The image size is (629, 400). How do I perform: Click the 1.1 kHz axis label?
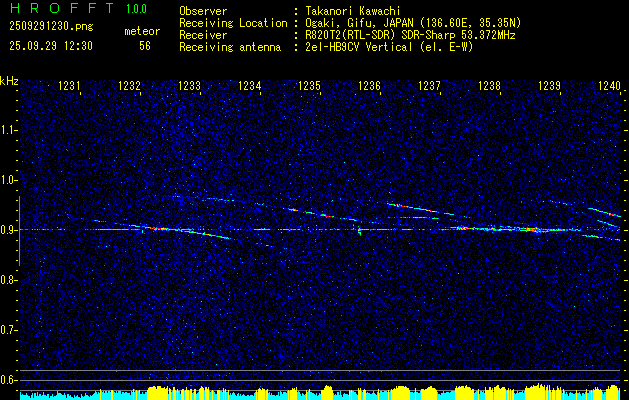tap(7, 130)
